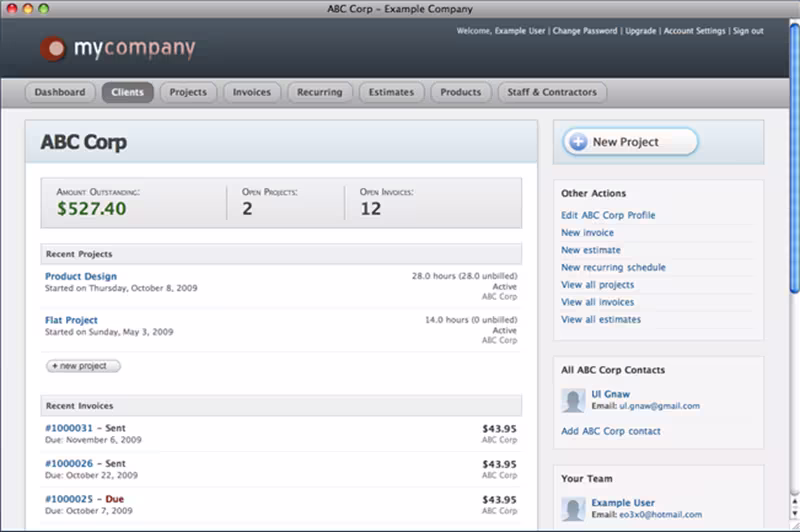Click Add ABC Corp contact

coord(611,431)
